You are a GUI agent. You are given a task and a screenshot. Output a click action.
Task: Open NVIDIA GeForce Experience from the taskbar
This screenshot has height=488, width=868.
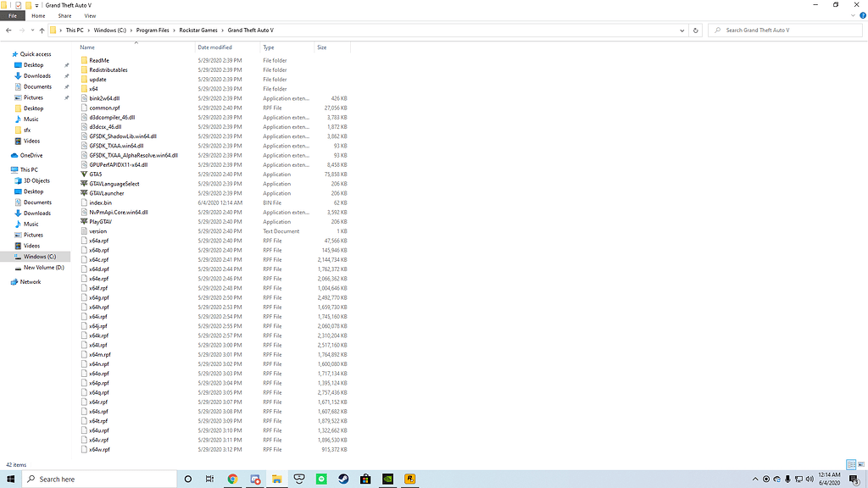(387, 479)
